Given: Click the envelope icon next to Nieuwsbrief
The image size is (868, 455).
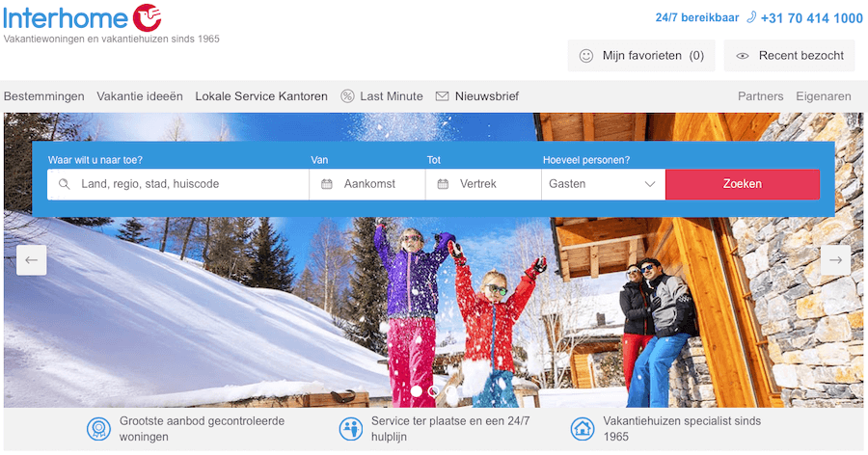Looking at the screenshot, I should (x=442, y=96).
